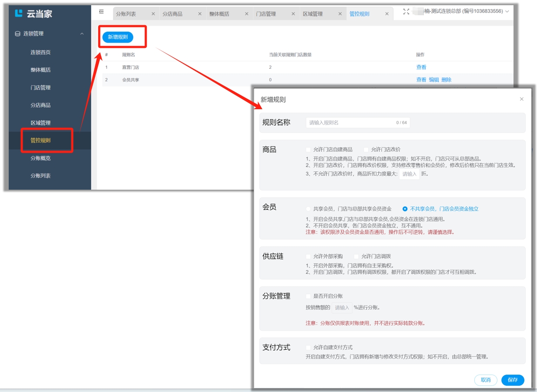Close the 分账列表 tab with its X icon
Viewport: 537px width, 392px height.
(x=153, y=14)
